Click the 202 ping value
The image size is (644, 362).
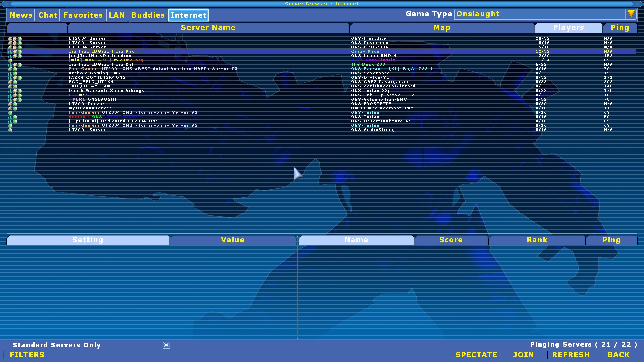tap(608, 82)
